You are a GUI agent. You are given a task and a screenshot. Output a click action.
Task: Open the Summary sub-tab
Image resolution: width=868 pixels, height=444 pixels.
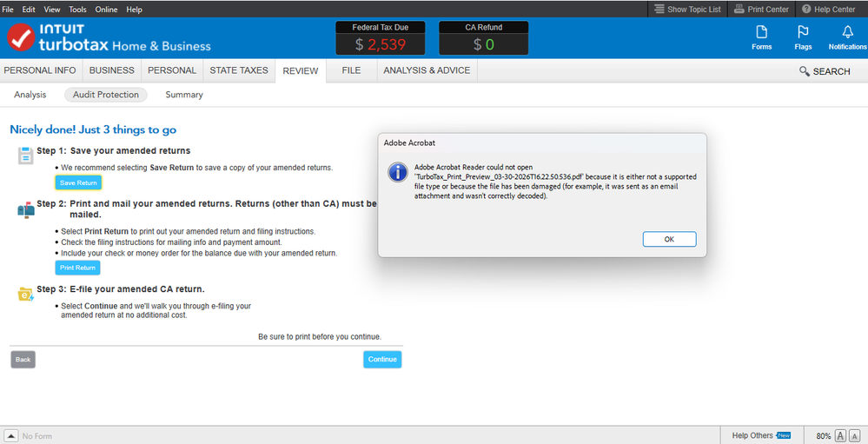(x=184, y=95)
